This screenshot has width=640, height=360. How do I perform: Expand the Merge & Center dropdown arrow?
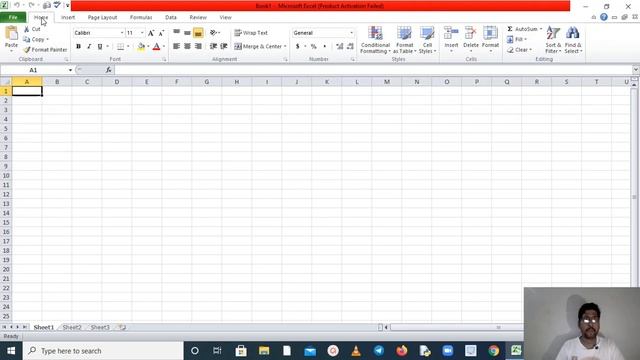[x=285, y=47]
